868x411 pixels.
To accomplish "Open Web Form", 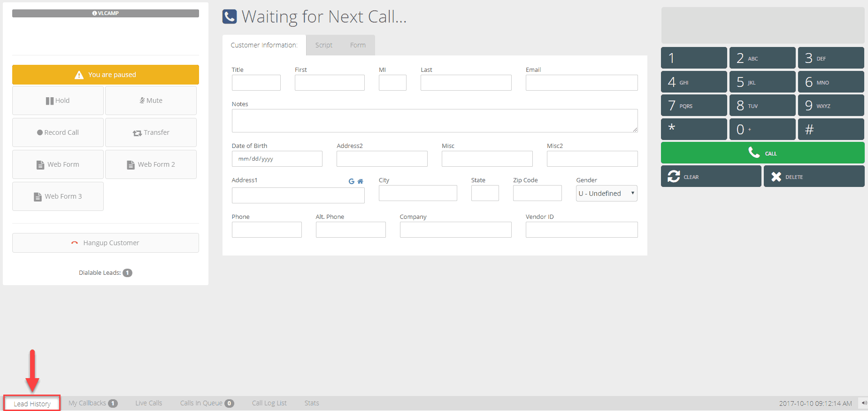I will 58,164.
